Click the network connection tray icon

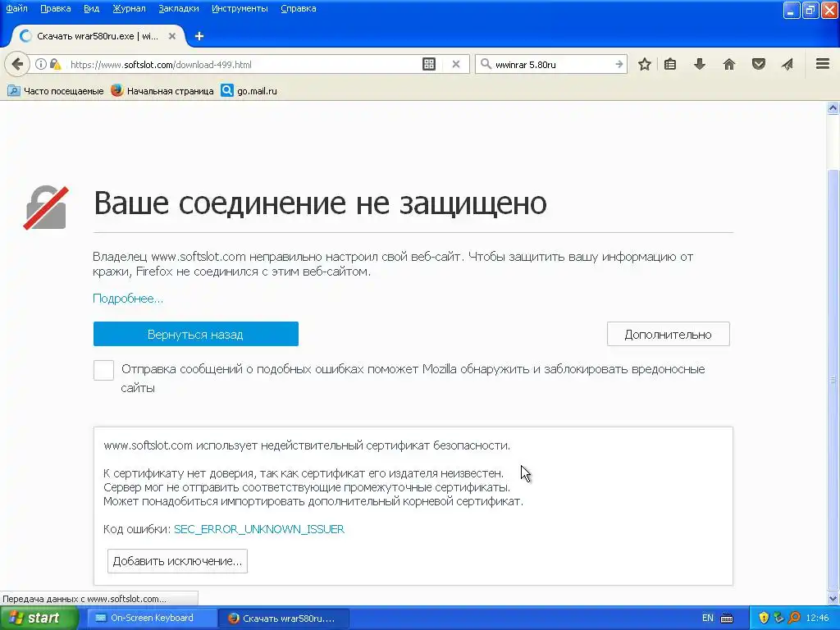point(779,619)
